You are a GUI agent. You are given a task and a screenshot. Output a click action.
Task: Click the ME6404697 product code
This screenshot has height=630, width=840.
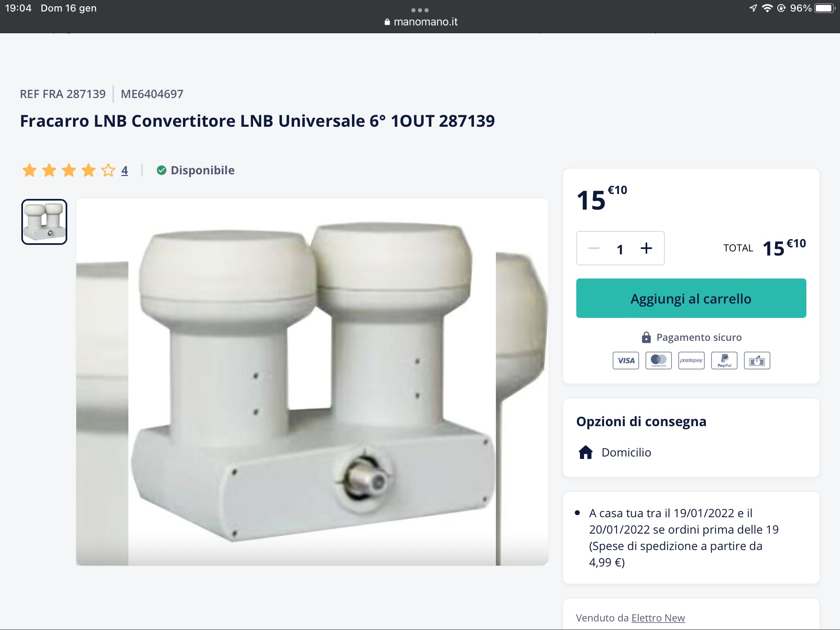click(x=152, y=94)
